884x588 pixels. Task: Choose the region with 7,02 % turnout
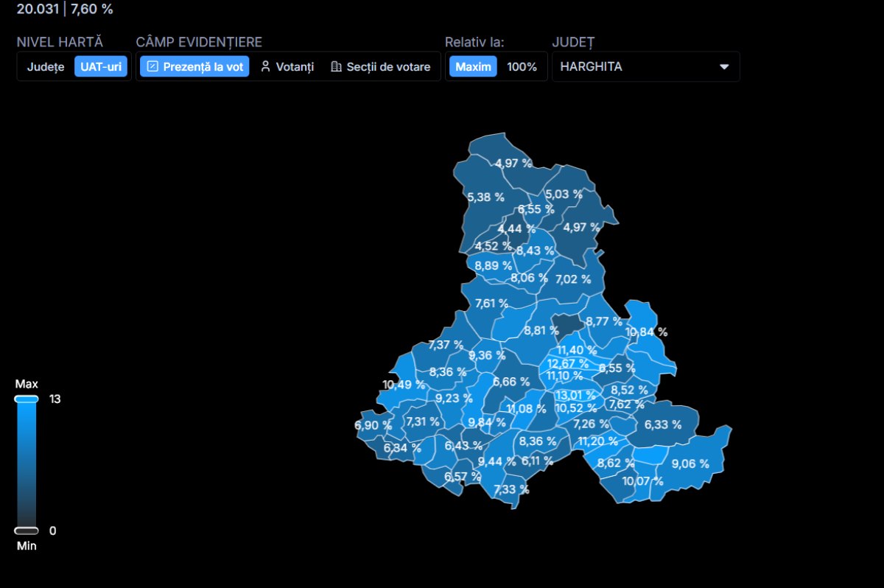pos(572,279)
